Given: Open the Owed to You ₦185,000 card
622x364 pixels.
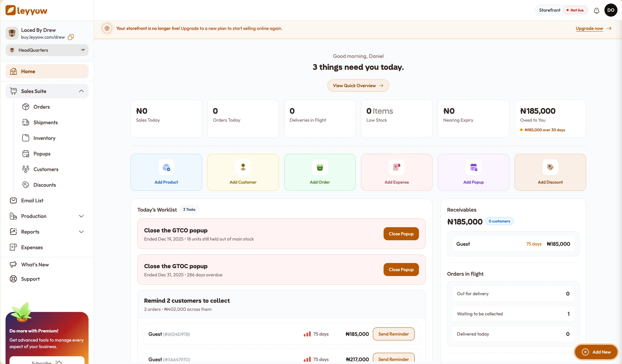Looking at the screenshot, I should click(x=550, y=119).
